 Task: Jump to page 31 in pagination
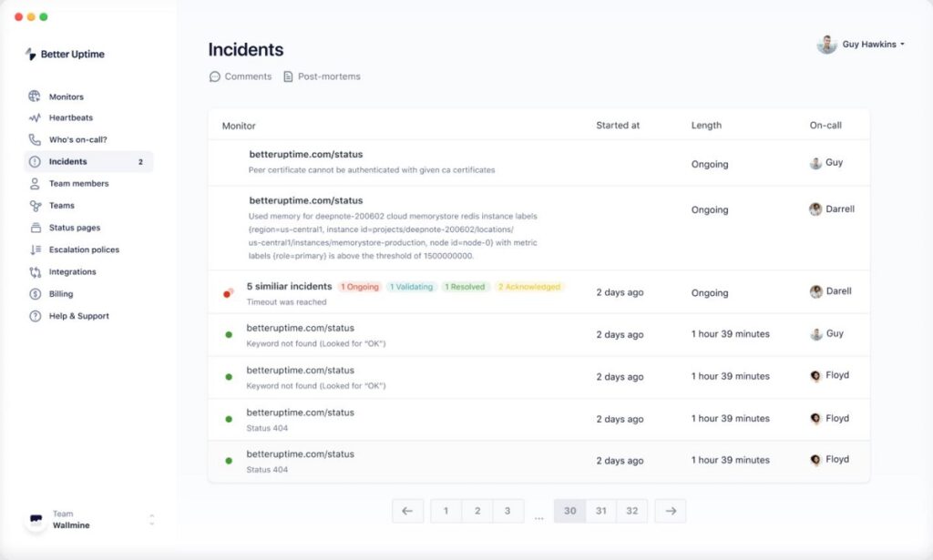tap(601, 511)
